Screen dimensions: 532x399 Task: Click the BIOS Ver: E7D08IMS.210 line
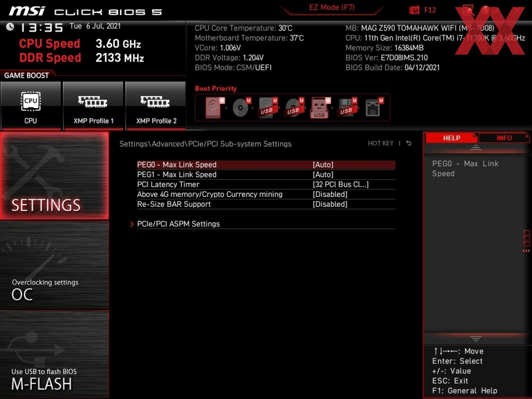tap(386, 58)
